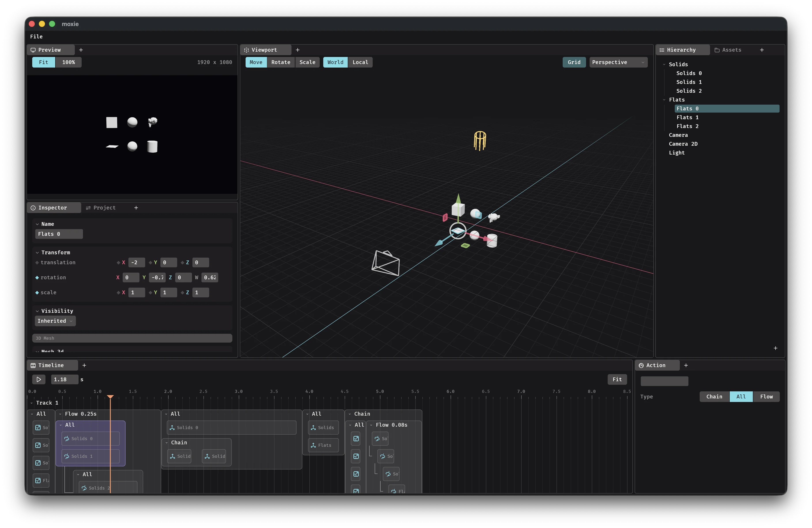Switch to the Assets tab
Screen dimensions: 812x528
[728, 50]
